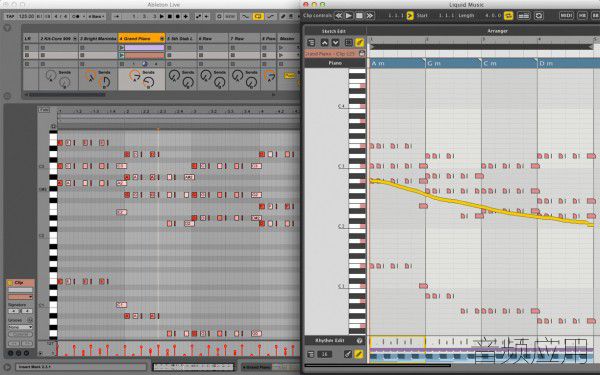The image size is (600, 375).
Task: Select the yellow pencil tool in Rhythm Edit
Action: coord(359,354)
